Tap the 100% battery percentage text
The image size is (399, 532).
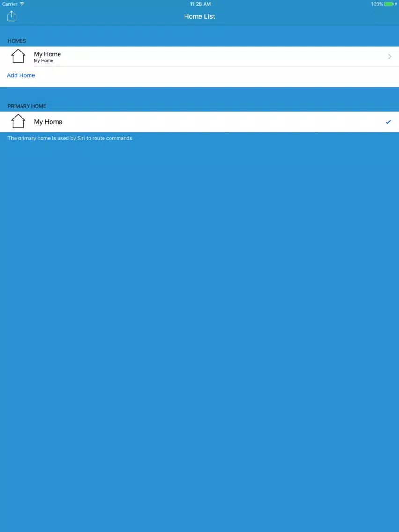coord(377,4)
